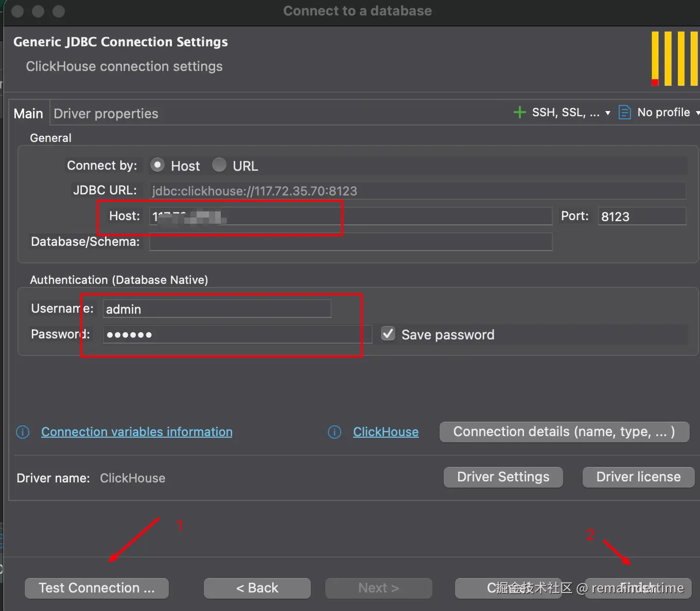Screen dimensions: 700x611
Task: Click the Port field showing 8123
Action: (642, 216)
